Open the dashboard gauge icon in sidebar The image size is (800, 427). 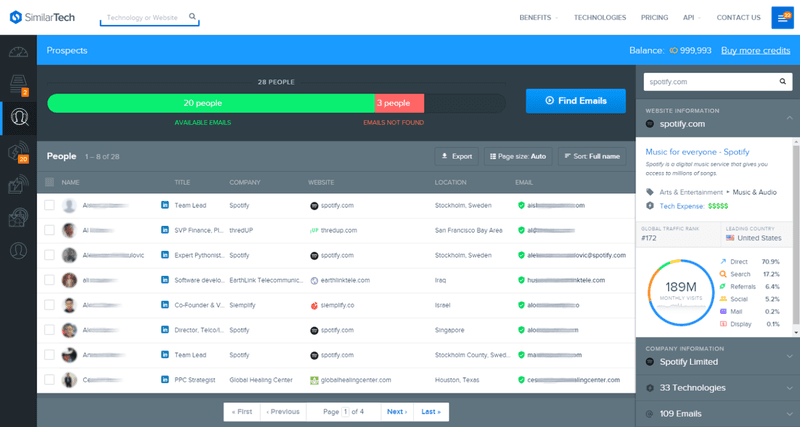pos(18,52)
